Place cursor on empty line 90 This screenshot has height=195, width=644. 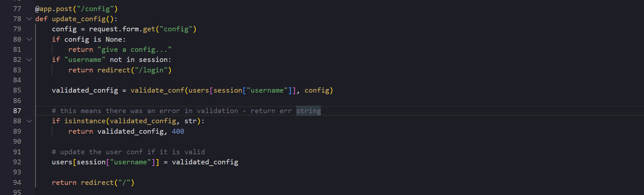pyautogui.click(x=130, y=142)
